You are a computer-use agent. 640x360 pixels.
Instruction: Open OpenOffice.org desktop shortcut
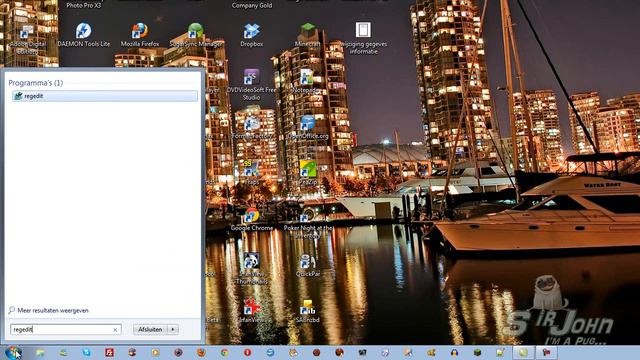tap(307, 127)
